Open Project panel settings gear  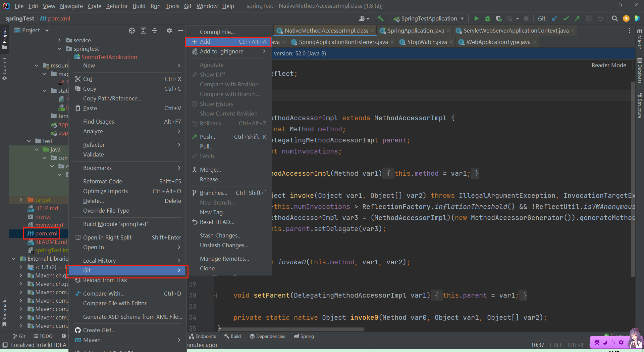[169, 31]
